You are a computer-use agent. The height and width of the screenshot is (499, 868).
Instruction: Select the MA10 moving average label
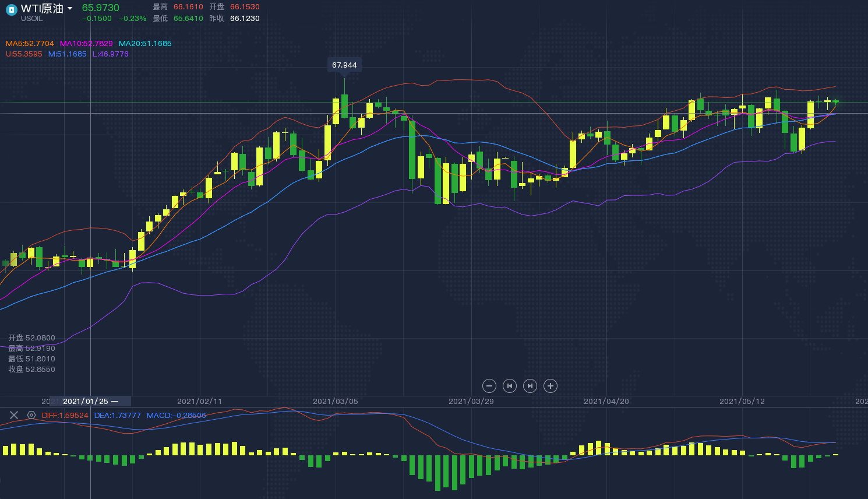pos(86,44)
